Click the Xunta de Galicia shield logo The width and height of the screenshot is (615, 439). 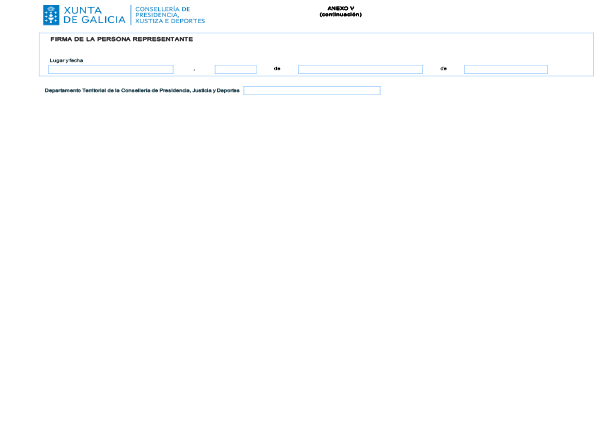(x=51, y=15)
